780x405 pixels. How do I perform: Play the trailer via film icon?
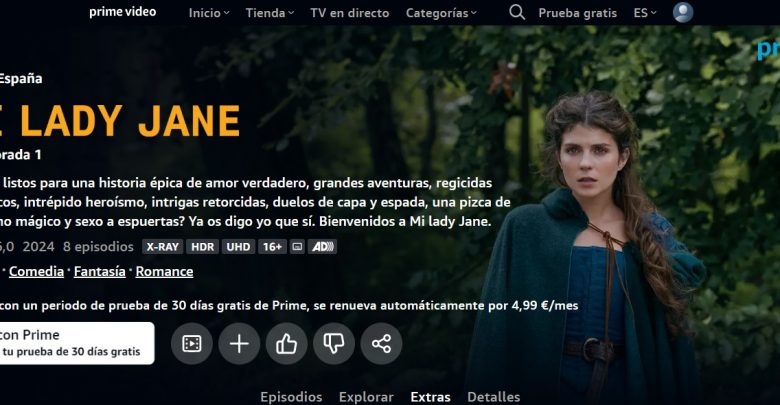(x=192, y=343)
